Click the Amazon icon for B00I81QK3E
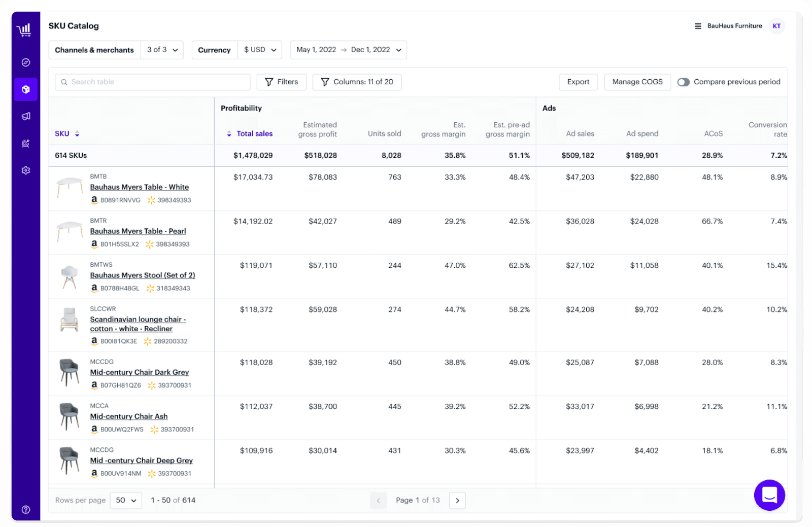812x527 pixels. pyautogui.click(x=94, y=341)
